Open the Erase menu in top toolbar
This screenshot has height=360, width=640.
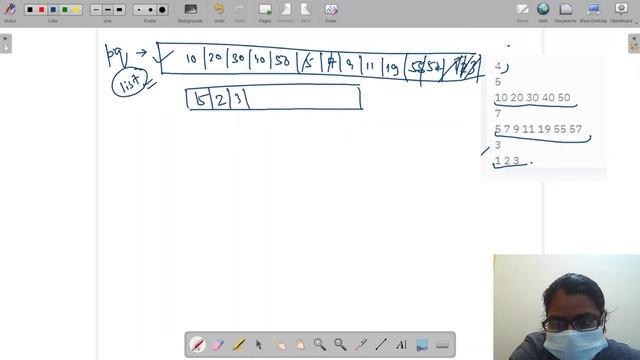[x=331, y=12]
